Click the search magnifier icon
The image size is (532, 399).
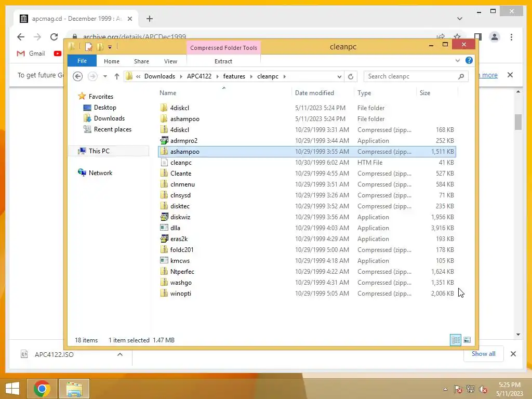point(461,76)
